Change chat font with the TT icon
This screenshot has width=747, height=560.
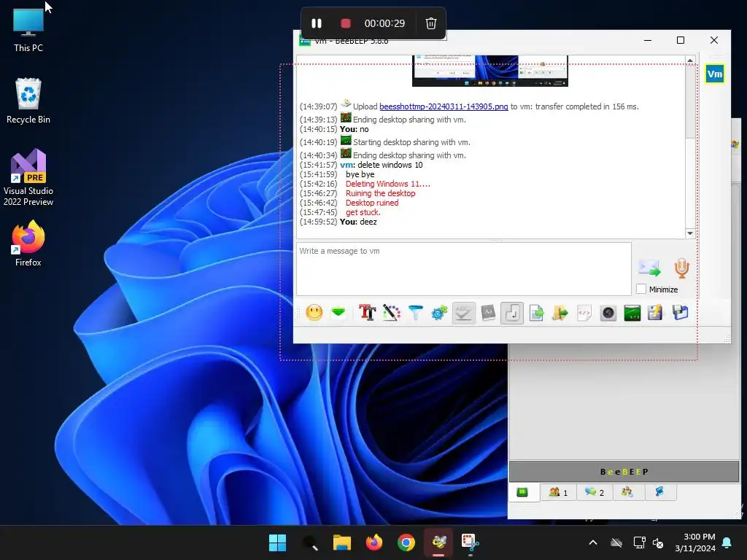tap(367, 313)
